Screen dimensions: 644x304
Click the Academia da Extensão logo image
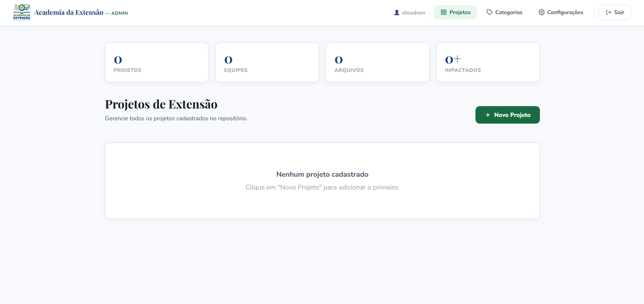tap(22, 12)
